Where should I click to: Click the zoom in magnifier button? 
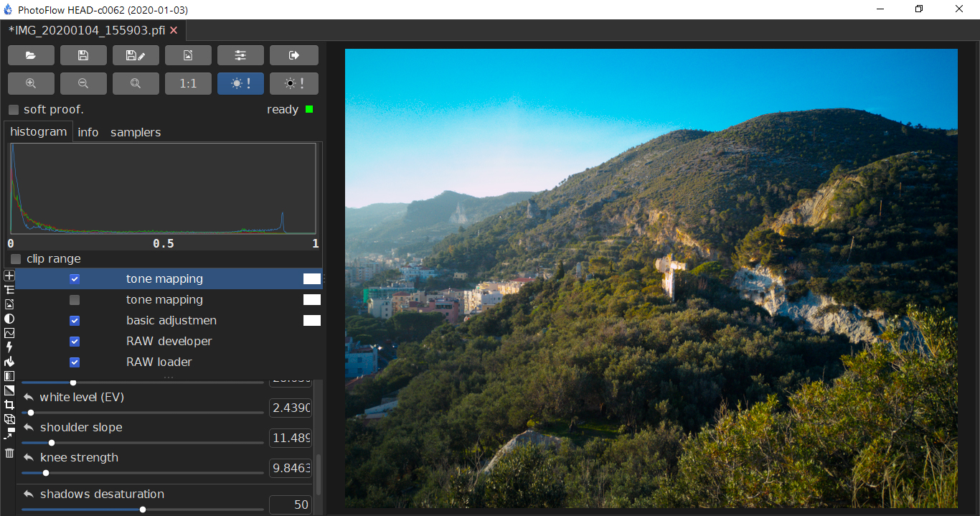(31, 83)
